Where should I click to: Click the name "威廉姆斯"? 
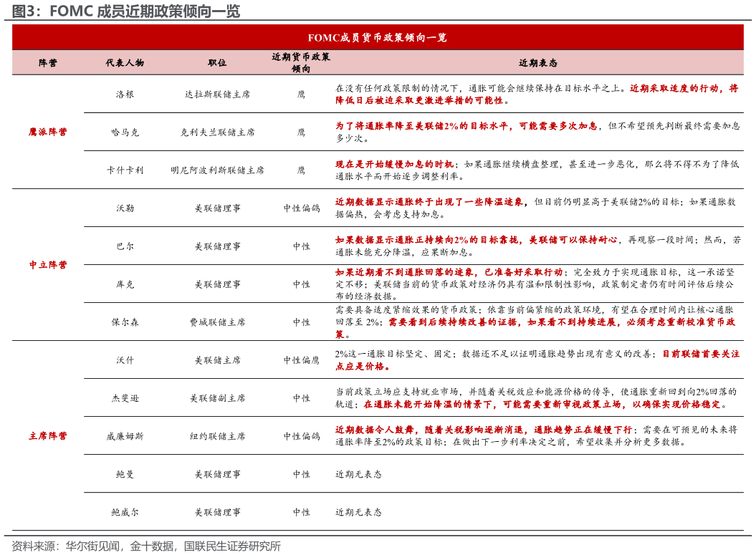(125, 436)
